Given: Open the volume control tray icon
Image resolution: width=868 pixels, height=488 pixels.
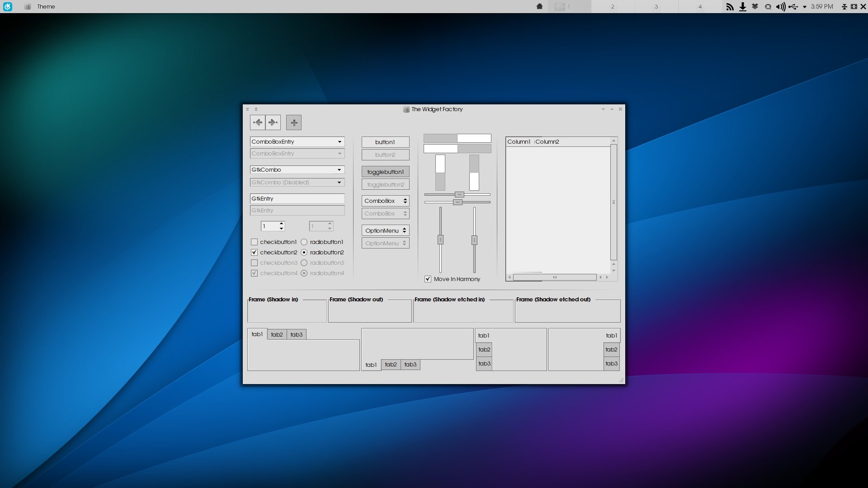Looking at the screenshot, I should [780, 7].
